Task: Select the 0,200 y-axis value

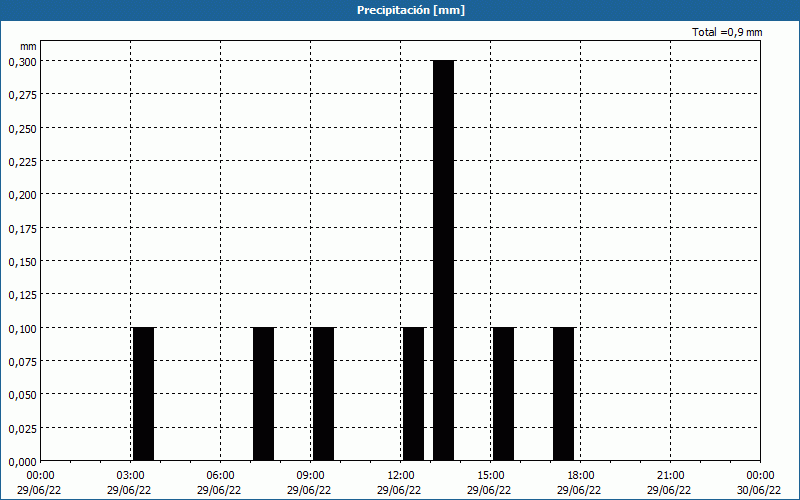Action: 22,195
